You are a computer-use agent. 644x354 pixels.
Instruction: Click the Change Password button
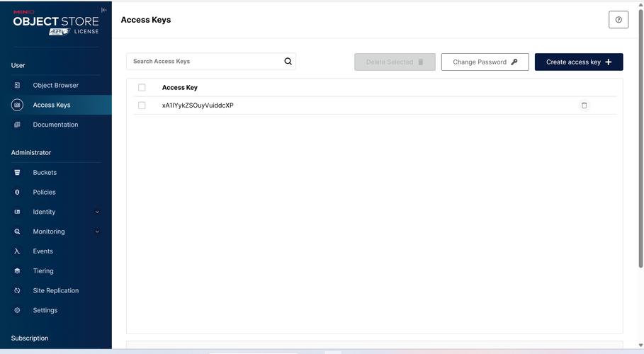coord(485,62)
